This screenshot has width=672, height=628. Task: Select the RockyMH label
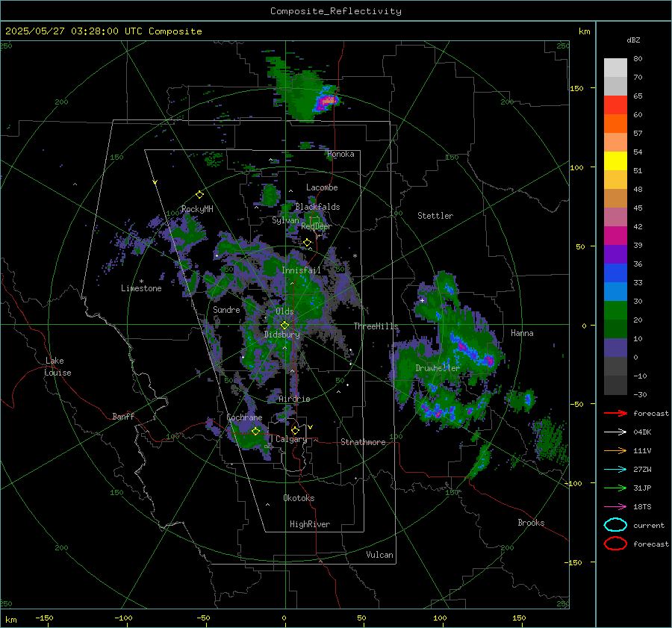pos(197,209)
